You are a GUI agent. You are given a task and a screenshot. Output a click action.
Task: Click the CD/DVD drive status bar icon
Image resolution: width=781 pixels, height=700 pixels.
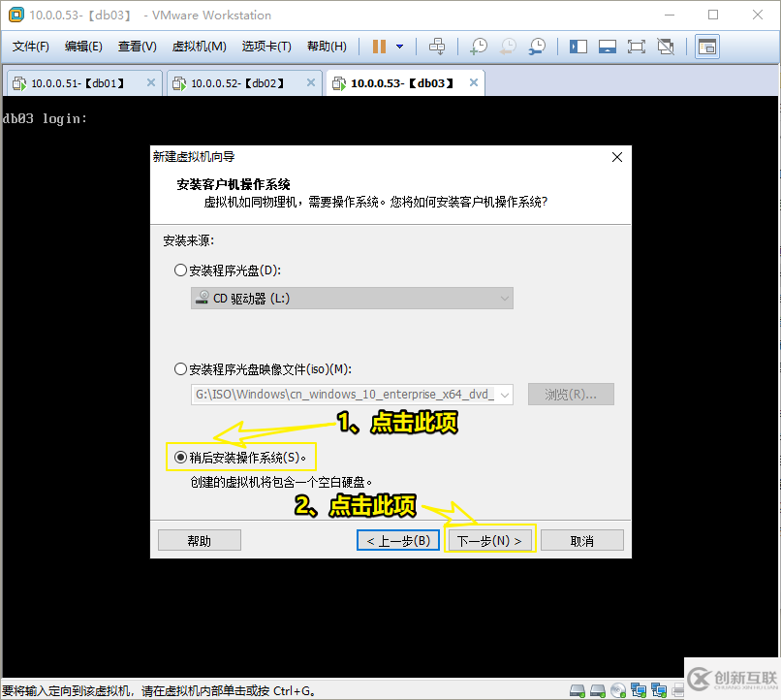tap(618, 690)
